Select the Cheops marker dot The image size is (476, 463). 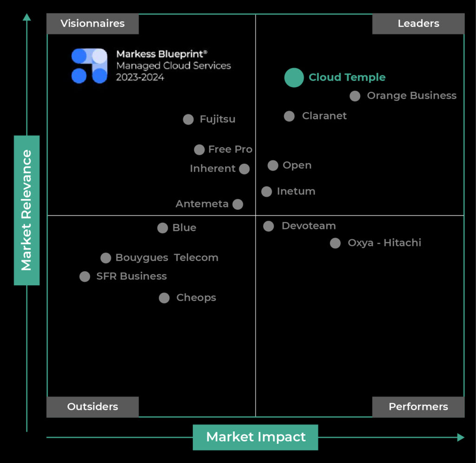(164, 298)
